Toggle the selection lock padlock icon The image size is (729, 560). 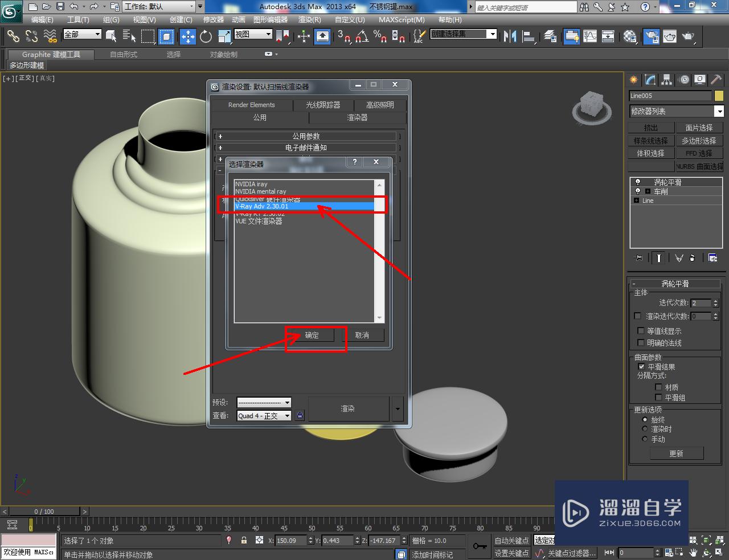[244, 540]
